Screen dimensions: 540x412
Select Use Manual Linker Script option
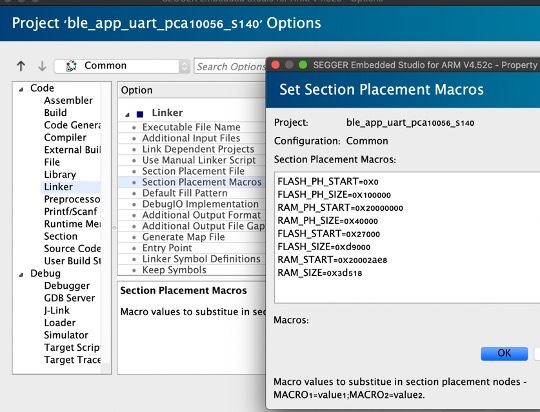(x=199, y=160)
